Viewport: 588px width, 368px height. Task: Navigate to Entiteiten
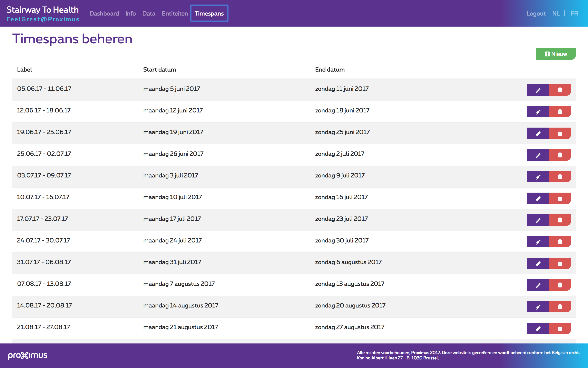(175, 13)
